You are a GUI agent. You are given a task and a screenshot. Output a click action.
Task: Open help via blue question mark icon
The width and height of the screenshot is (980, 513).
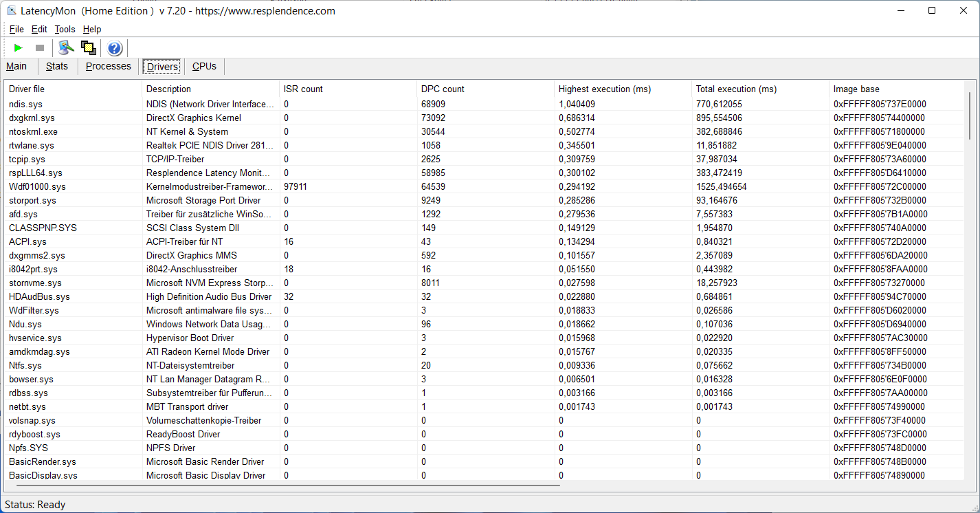115,48
